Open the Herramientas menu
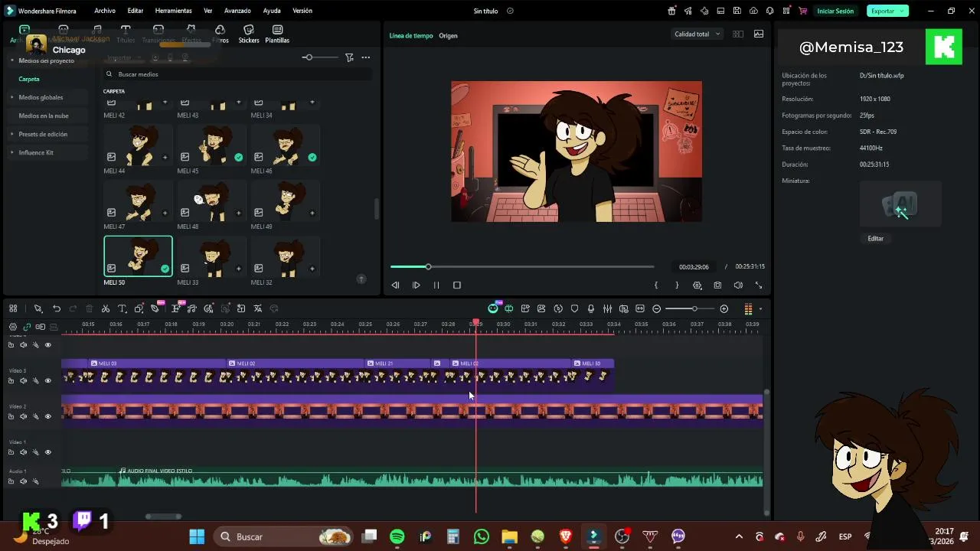The height and width of the screenshot is (551, 980). (x=173, y=11)
